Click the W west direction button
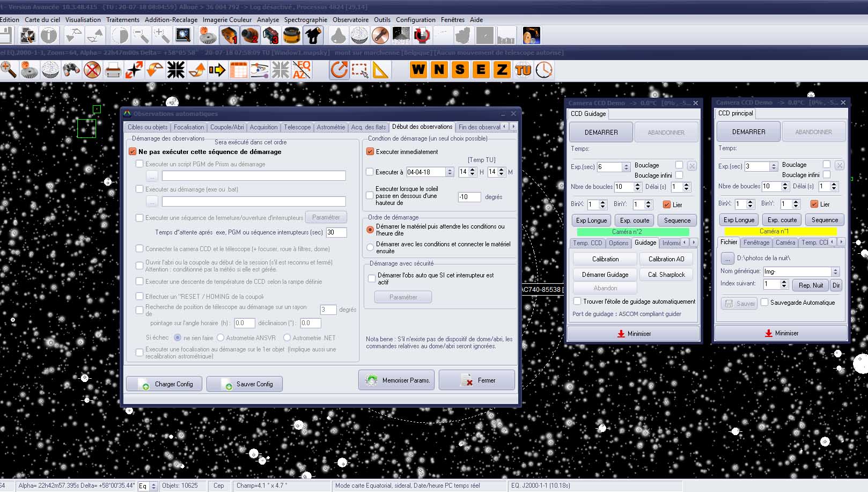 click(x=418, y=70)
